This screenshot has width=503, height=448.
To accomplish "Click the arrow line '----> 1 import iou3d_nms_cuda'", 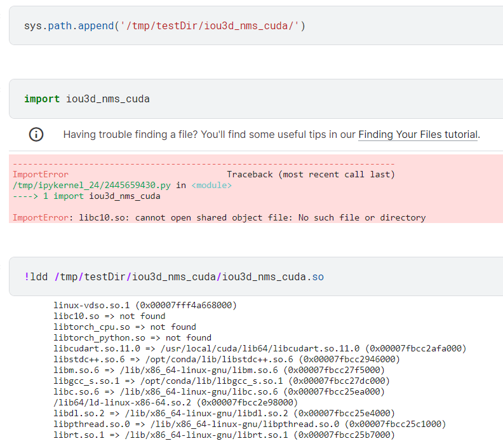I will [x=86, y=196].
